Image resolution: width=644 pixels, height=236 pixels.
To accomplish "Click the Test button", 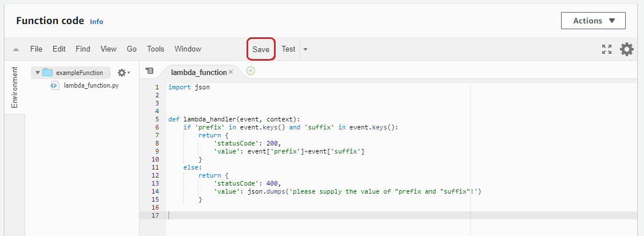I will pos(288,49).
